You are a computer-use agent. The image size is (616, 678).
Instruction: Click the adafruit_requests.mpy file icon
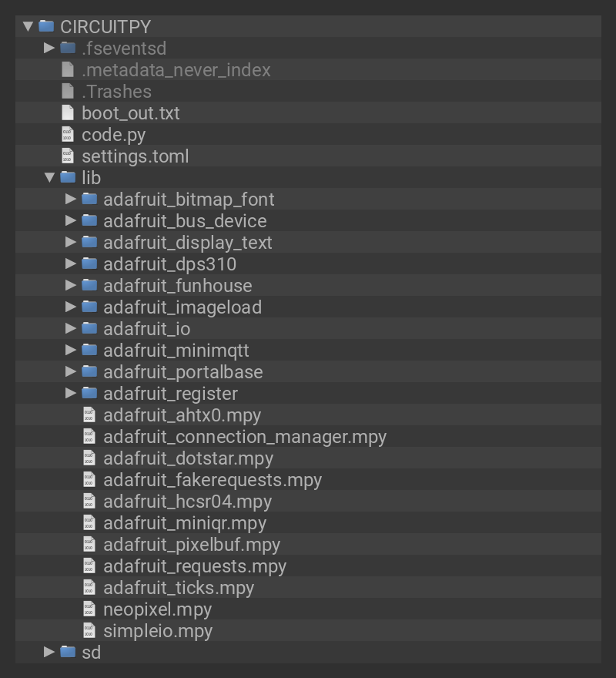89,566
